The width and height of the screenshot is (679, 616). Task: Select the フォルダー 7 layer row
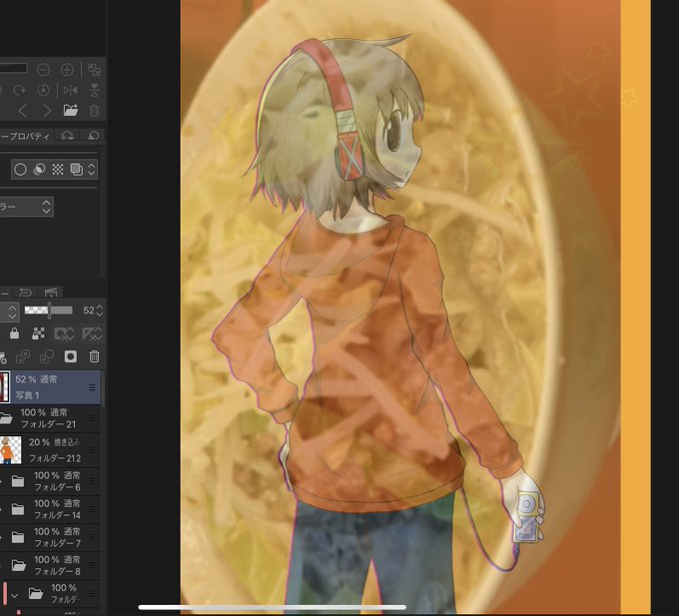(50, 537)
